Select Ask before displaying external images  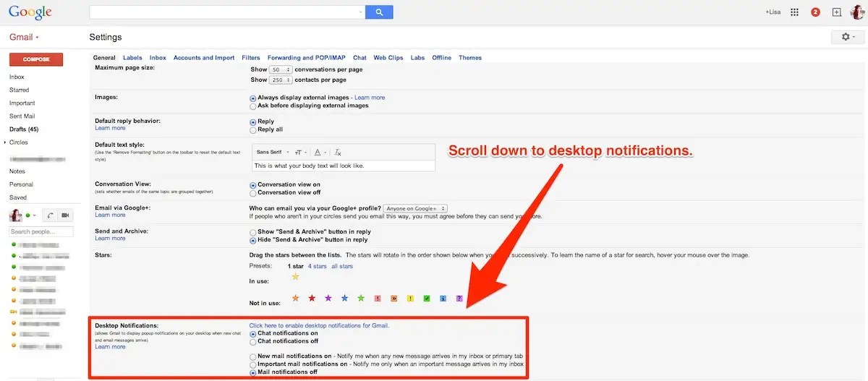252,106
